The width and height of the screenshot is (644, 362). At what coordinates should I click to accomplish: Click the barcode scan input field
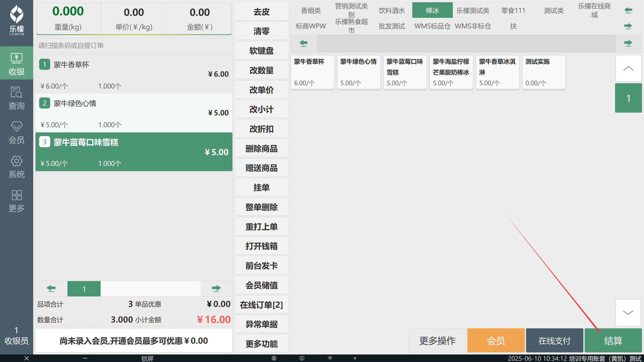pos(134,46)
